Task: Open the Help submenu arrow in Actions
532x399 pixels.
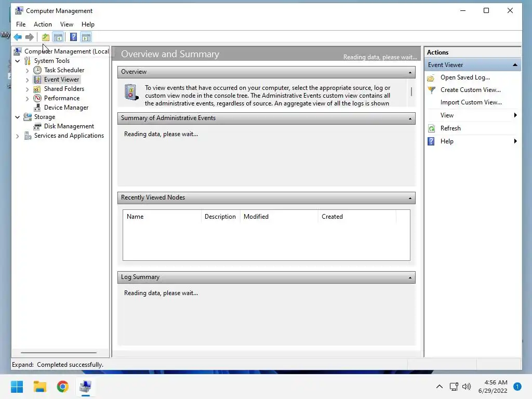Action: pos(515,141)
